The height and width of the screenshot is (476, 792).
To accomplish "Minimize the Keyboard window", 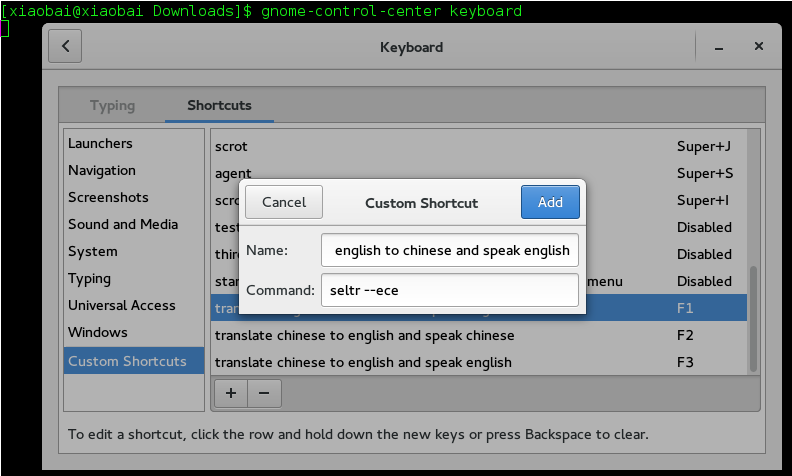I will pos(719,47).
